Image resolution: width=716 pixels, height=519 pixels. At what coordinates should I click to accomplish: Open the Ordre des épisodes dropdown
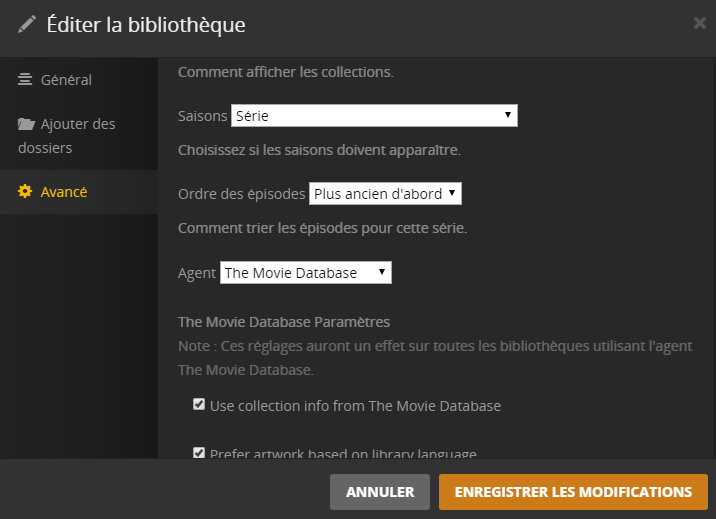pos(385,193)
